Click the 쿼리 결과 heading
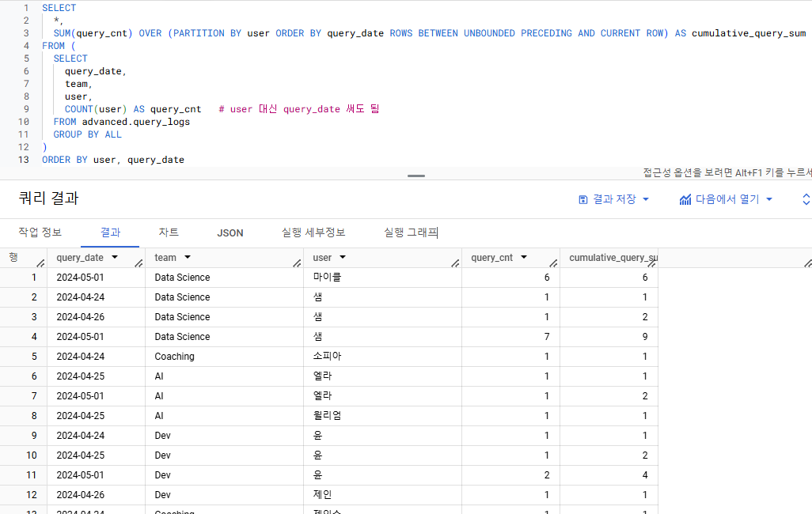 pyautogui.click(x=48, y=198)
